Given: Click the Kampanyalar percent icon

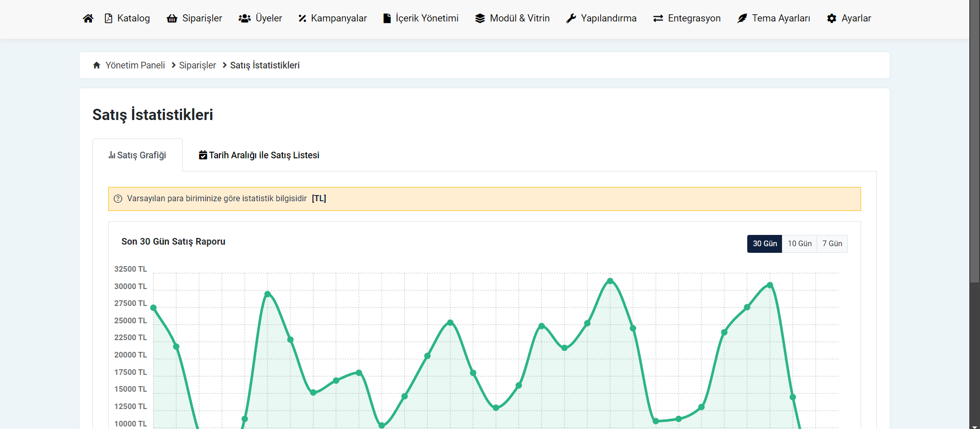Looking at the screenshot, I should coord(302,18).
